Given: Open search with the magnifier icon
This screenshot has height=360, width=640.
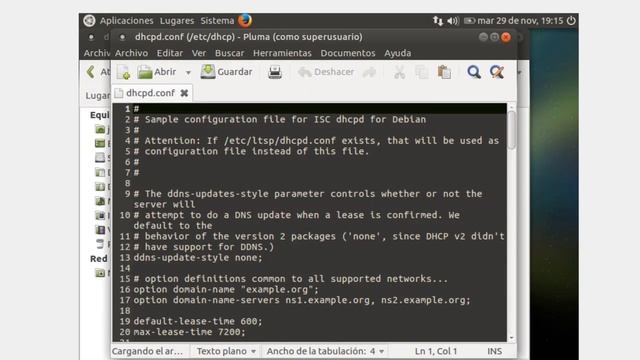Looking at the screenshot, I should point(474,72).
